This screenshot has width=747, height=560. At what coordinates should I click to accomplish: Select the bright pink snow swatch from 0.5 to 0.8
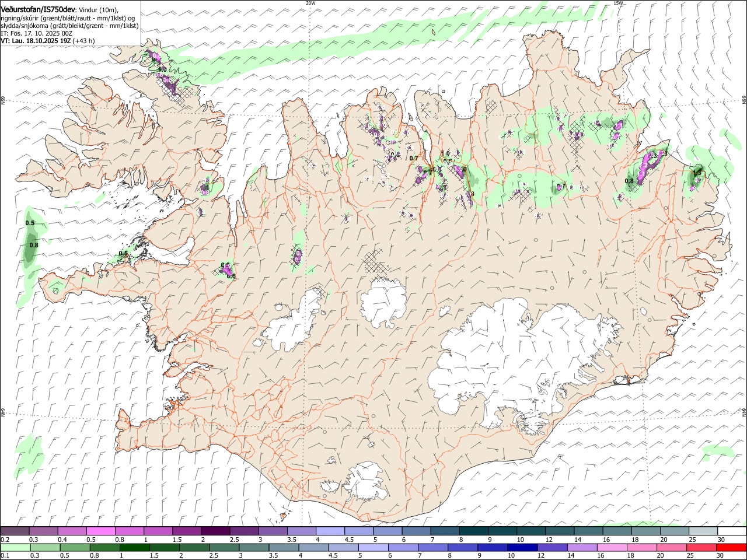[100, 531]
